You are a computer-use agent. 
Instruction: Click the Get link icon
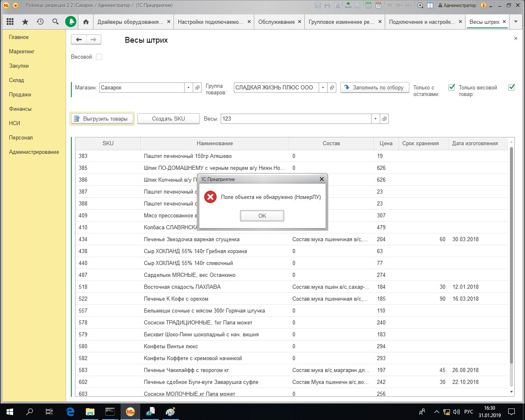pyautogui.click(x=348, y=5)
